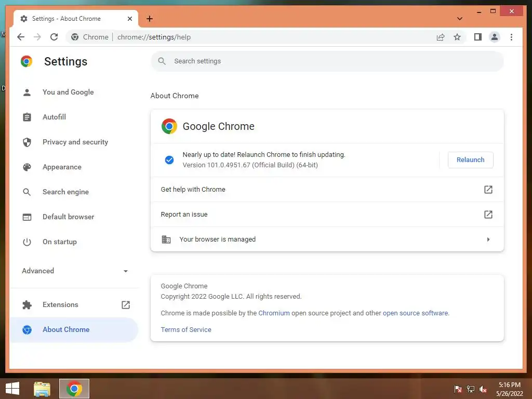This screenshot has width=532, height=399.
Task: Share this page using the share icon
Action: click(x=441, y=37)
